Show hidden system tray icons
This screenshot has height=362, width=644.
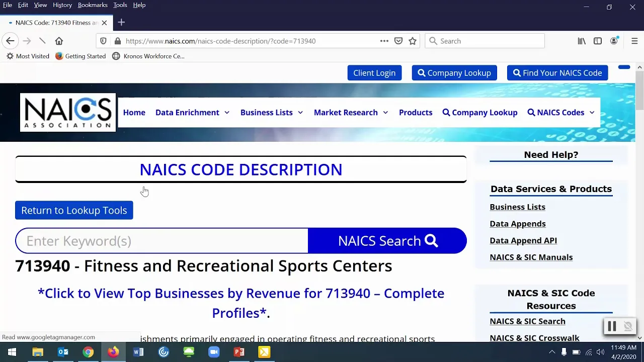pos(552,352)
